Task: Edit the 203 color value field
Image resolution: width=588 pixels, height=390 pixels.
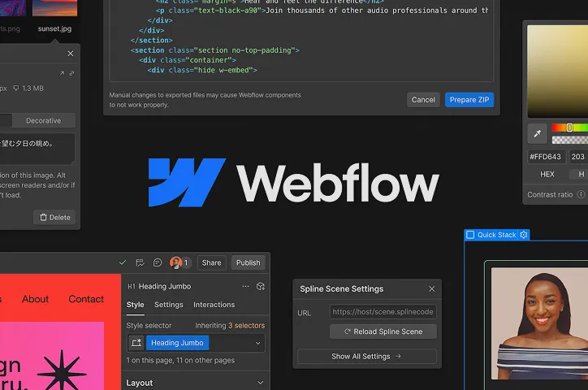Action: pyautogui.click(x=578, y=157)
